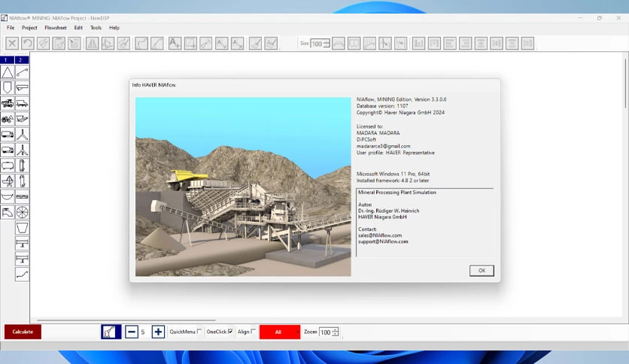This screenshot has width=629, height=364.
Task: Open the Flowsheet menu
Action: [x=56, y=28]
